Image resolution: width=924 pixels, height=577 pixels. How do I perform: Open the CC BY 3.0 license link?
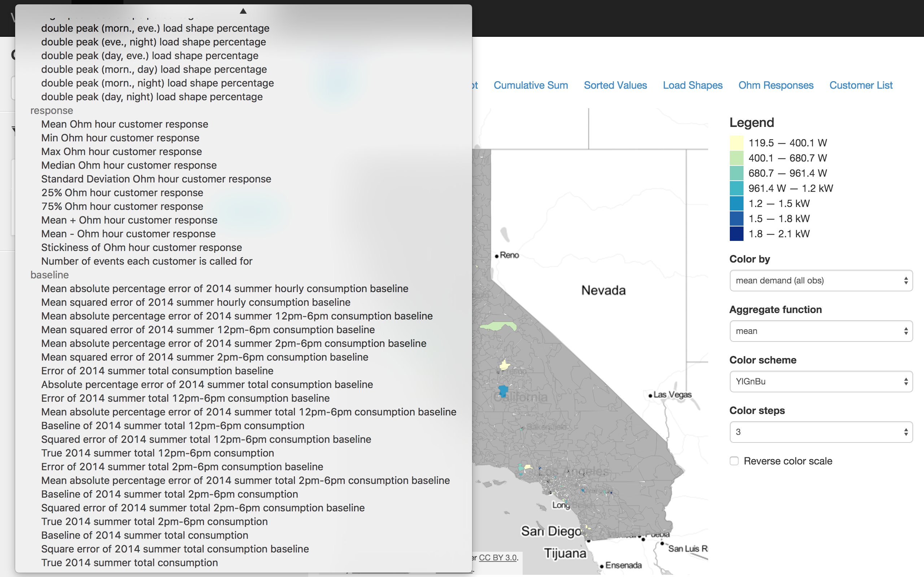(497, 557)
